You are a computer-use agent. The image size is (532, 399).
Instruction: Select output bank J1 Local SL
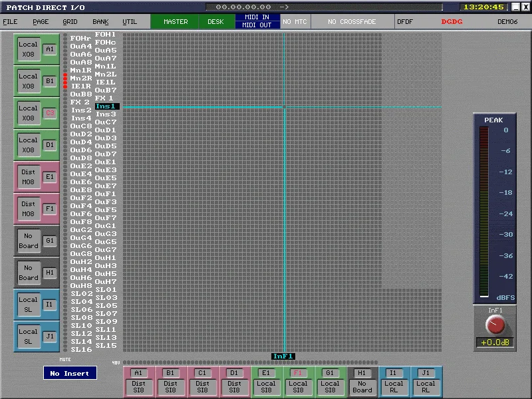[37, 336]
